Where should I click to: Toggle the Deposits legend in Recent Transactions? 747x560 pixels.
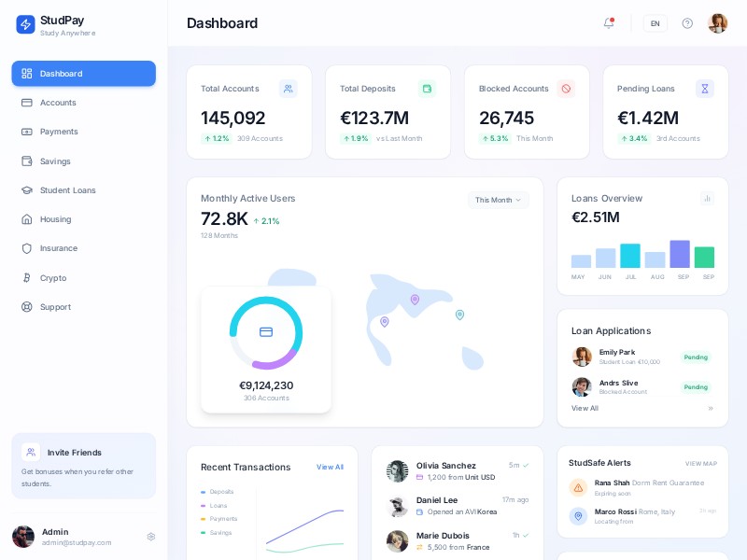click(216, 492)
